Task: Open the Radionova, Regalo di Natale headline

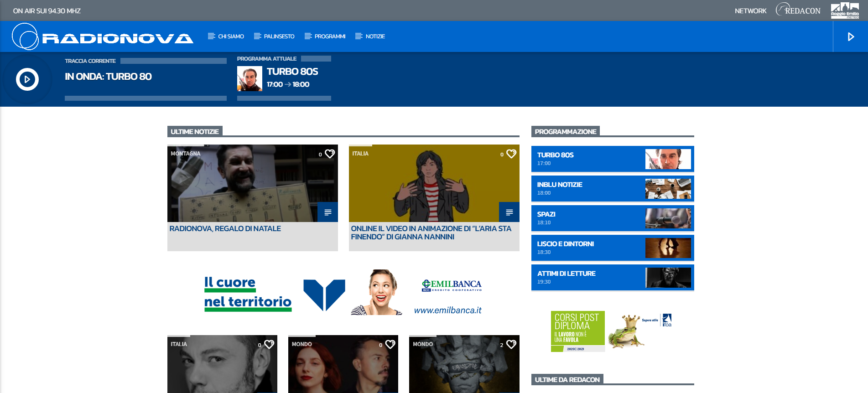Action: tap(225, 228)
